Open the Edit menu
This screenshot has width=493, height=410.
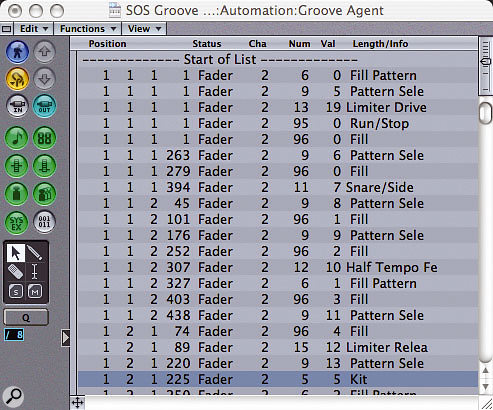tap(34, 29)
